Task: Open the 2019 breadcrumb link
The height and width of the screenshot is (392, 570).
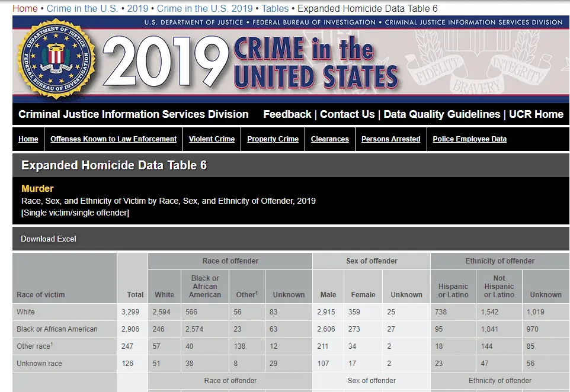Action: pos(137,8)
